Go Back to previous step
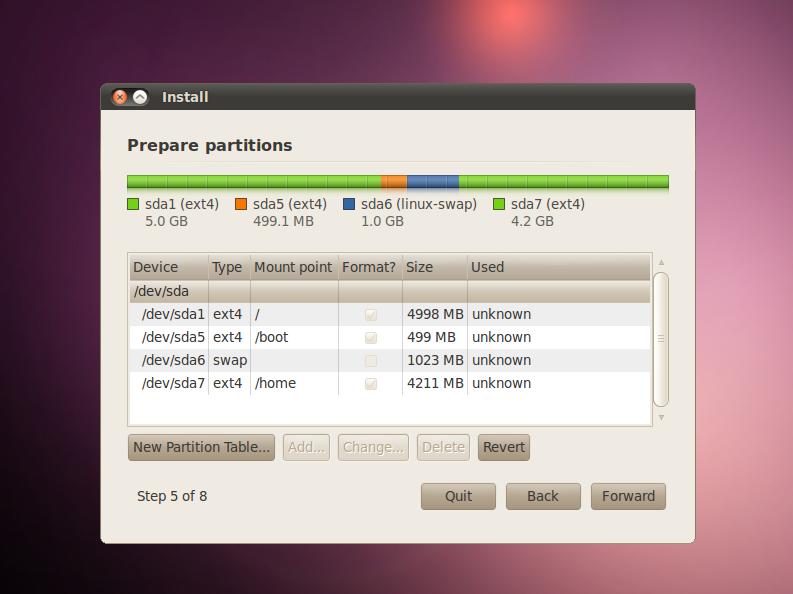793x594 pixels. tap(543, 496)
